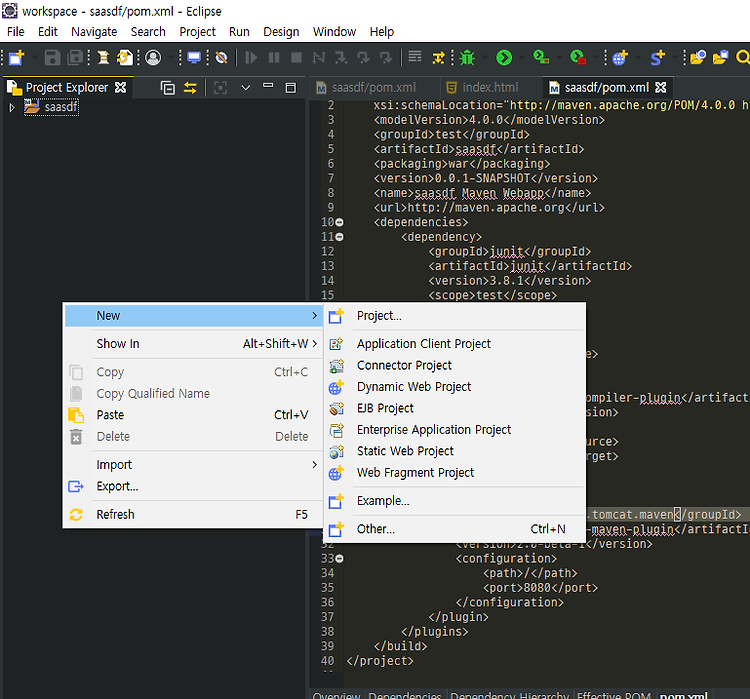Open the Design menu
Viewport: 750px width, 699px height.
click(281, 32)
